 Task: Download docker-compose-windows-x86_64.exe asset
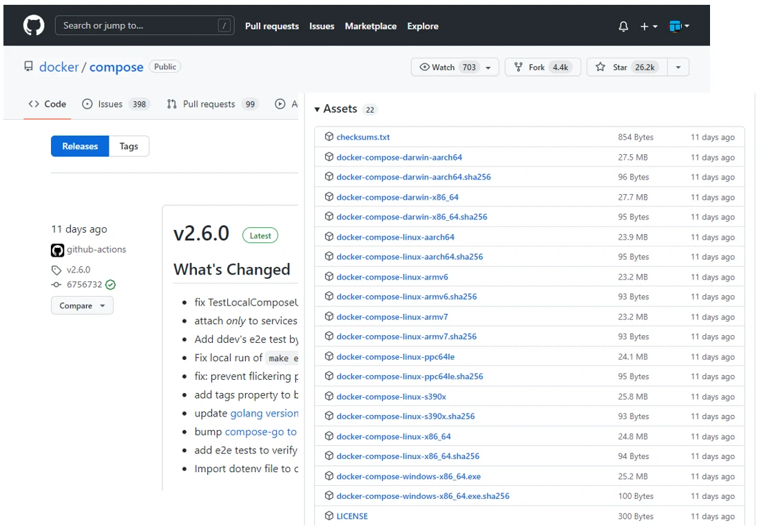(x=408, y=476)
